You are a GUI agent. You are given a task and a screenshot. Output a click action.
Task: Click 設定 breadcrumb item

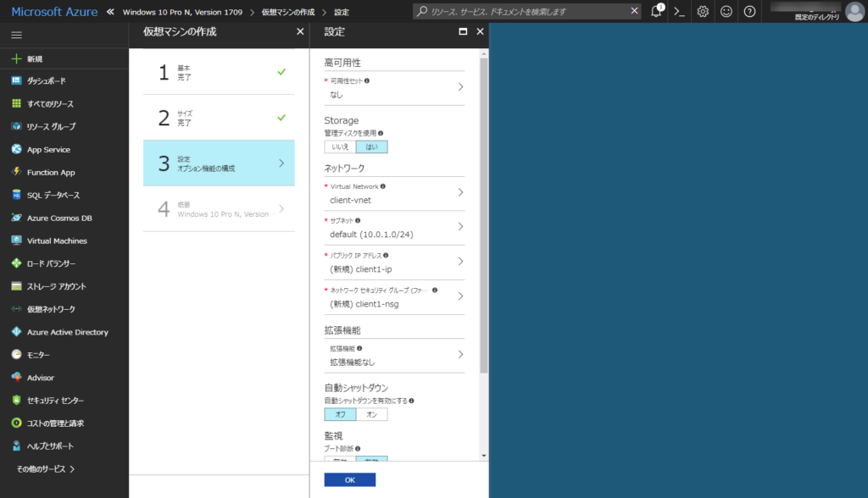pyautogui.click(x=342, y=12)
